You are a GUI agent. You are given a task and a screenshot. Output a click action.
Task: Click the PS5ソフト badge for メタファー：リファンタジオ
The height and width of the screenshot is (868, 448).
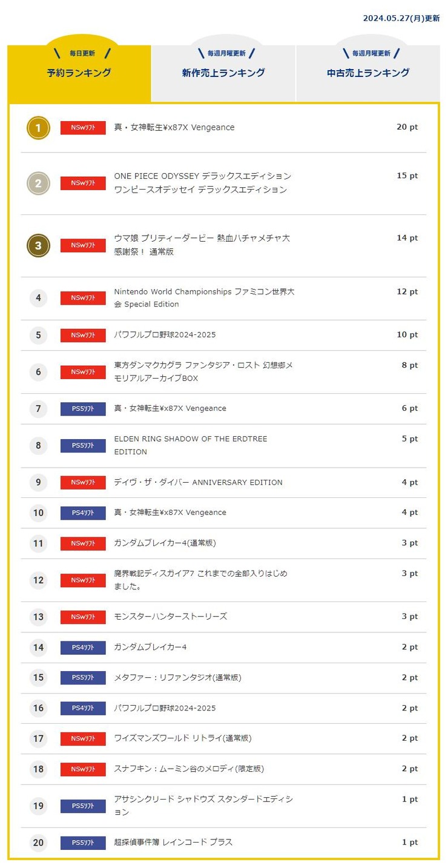pyautogui.click(x=83, y=678)
